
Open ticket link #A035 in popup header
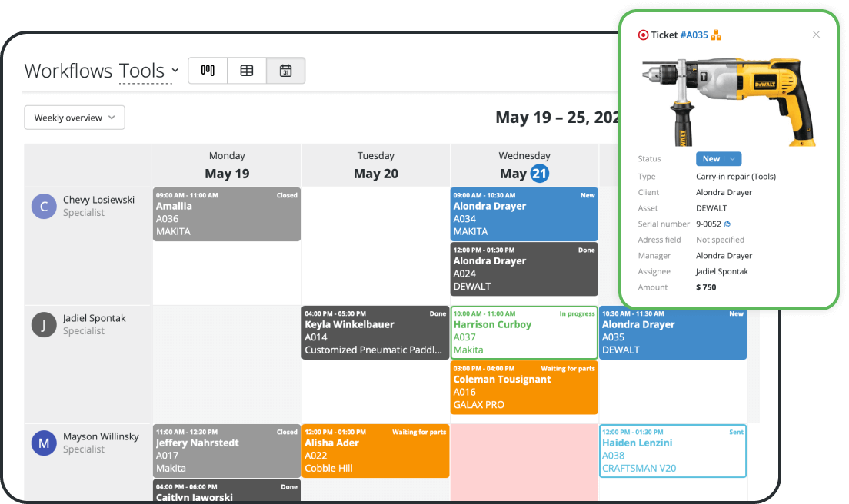pyautogui.click(x=694, y=35)
